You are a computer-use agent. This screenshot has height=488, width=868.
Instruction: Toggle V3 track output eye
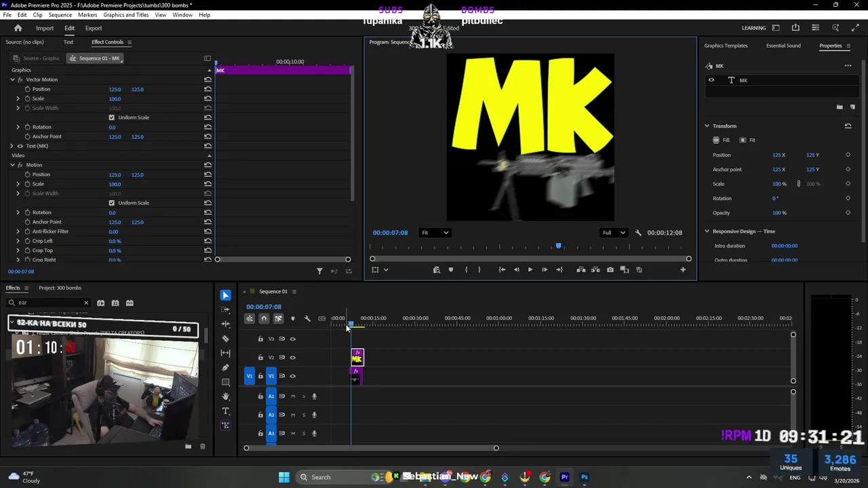[293, 339]
